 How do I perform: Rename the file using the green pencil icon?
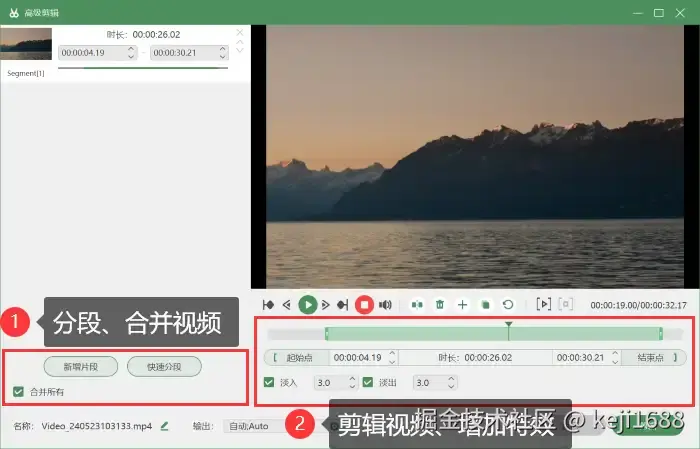click(164, 426)
